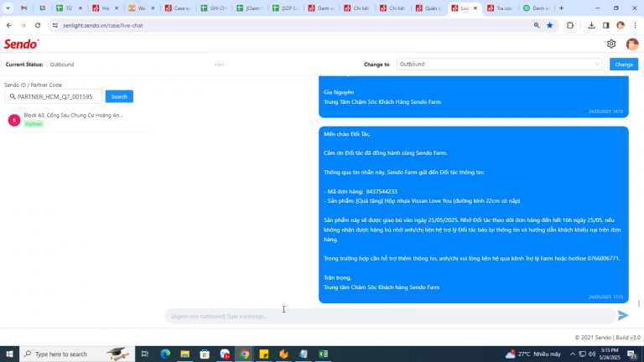Screen dimensions: 644x362
Task: Open the user avatar in Sendo header
Action: [632, 44]
